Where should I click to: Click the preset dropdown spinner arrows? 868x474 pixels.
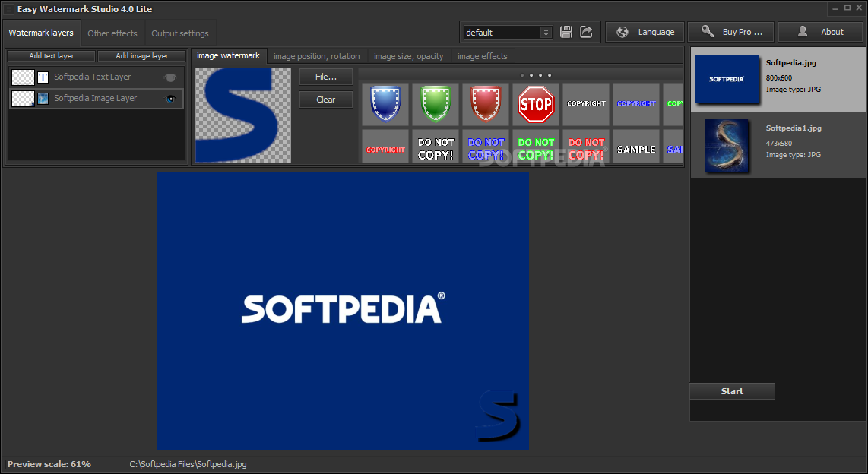pyautogui.click(x=546, y=32)
